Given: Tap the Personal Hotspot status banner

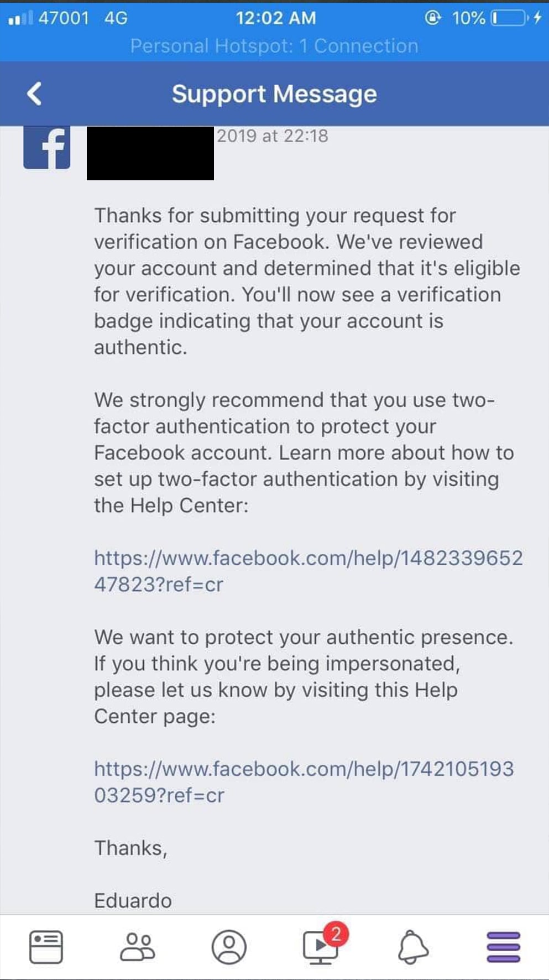Looking at the screenshot, I should point(274,46).
